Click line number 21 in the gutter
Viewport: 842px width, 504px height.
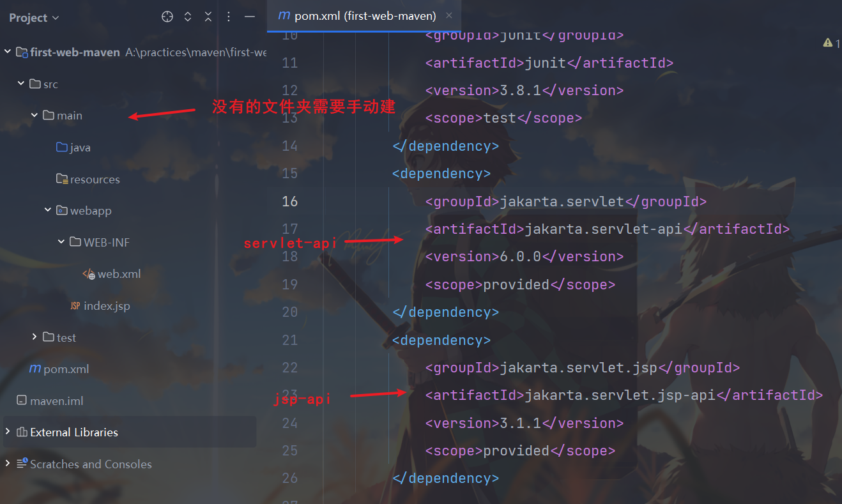[x=290, y=340]
